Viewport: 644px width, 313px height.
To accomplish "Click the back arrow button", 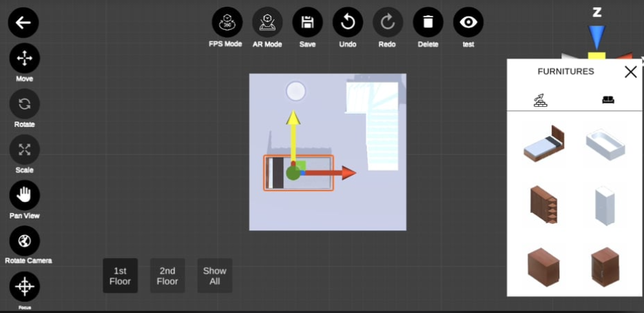I will point(23,23).
